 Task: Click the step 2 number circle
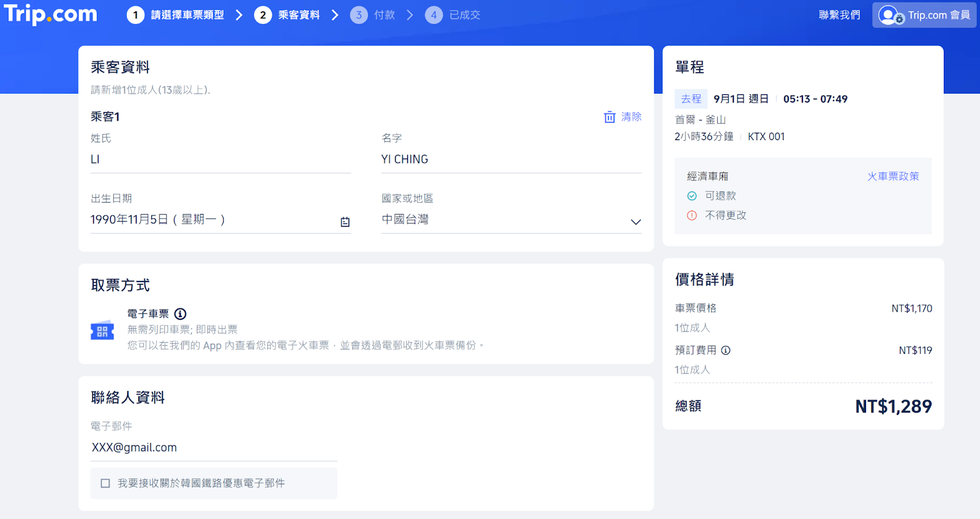coord(263,15)
